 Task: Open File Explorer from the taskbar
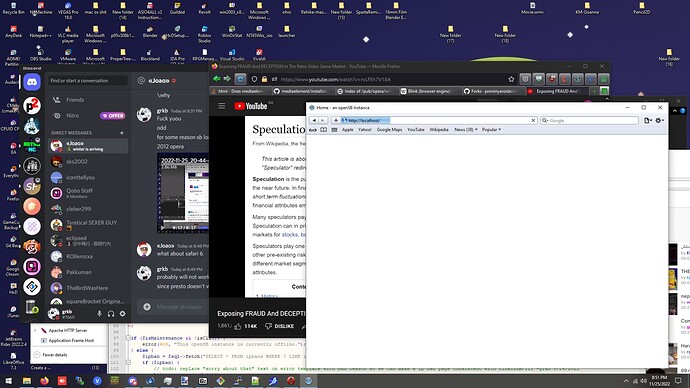[26, 381]
